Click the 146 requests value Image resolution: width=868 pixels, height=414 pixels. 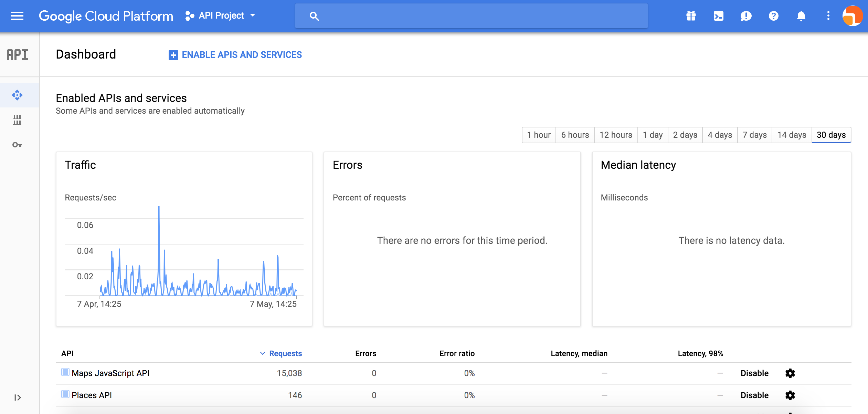295,395
